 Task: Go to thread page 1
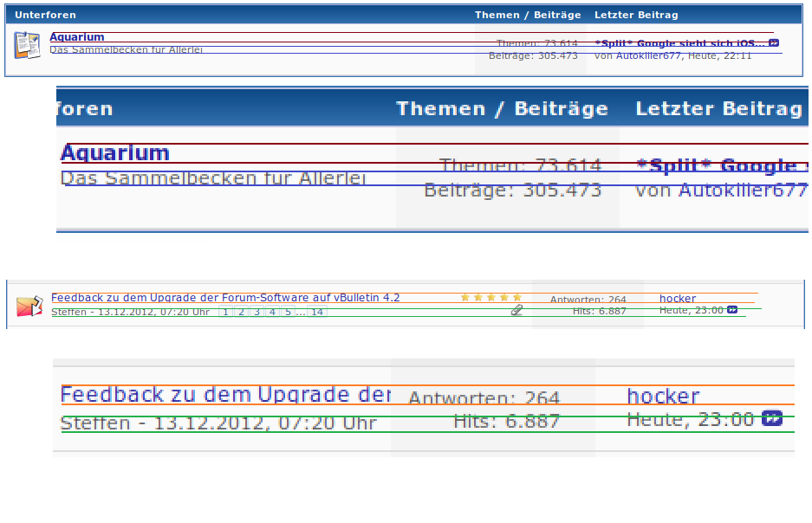tap(226, 312)
